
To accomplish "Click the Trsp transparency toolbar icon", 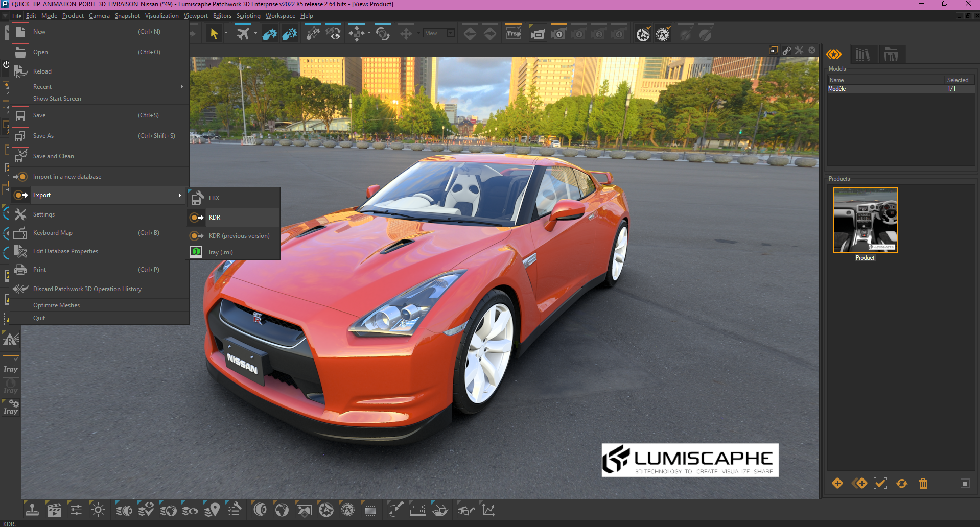I will 514,34.
